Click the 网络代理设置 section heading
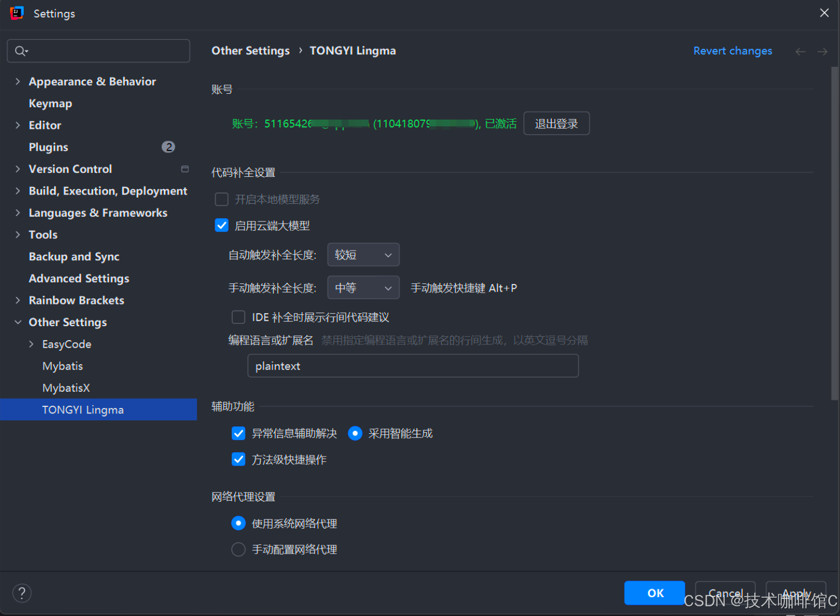The width and height of the screenshot is (840, 616). pos(243,497)
